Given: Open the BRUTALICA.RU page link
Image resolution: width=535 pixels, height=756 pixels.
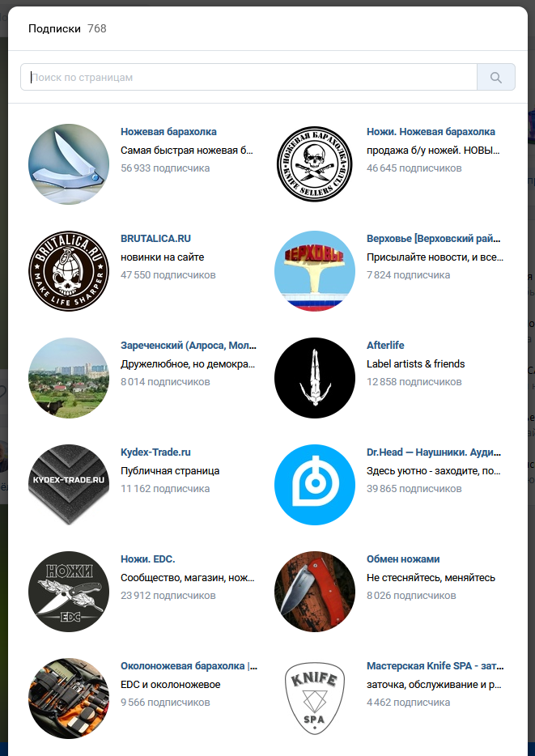Looking at the screenshot, I should click(x=155, y=239).
